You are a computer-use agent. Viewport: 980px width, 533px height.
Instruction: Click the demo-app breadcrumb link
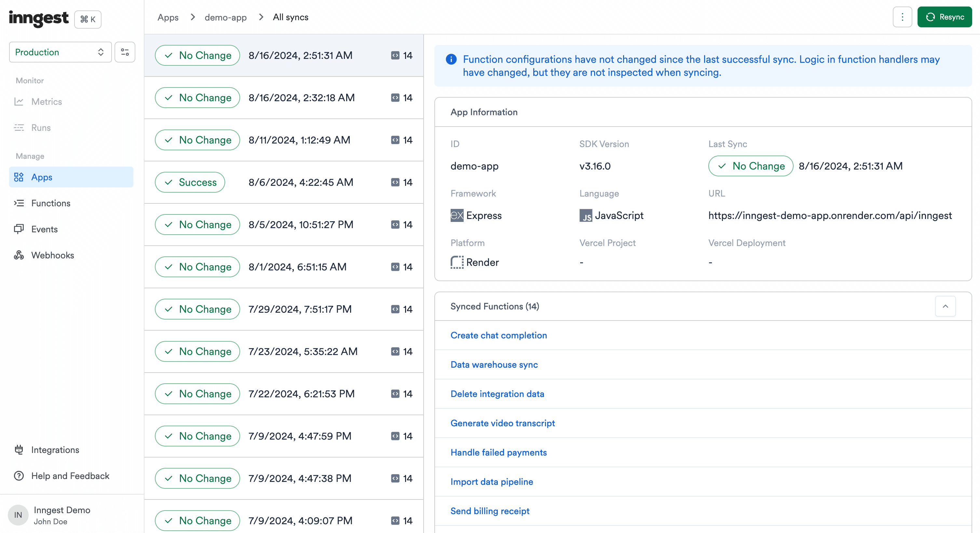pyautogui.click(x=226, y=16)
